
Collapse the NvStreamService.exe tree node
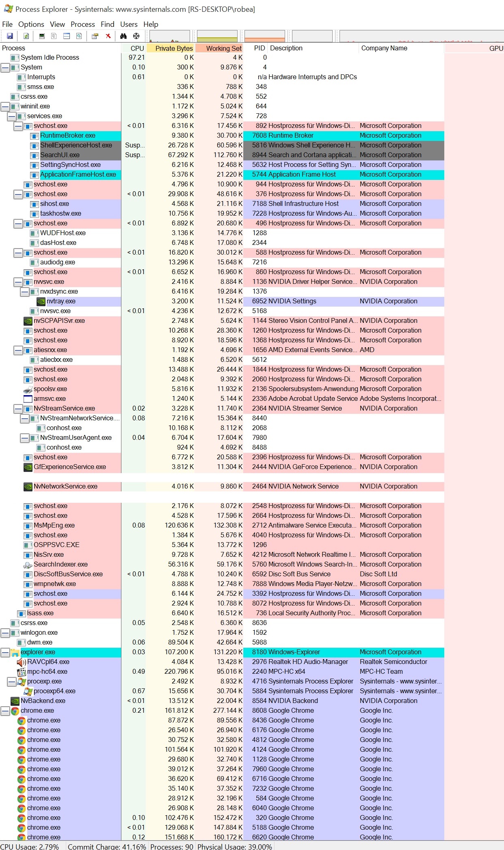[x=18, y=409]
